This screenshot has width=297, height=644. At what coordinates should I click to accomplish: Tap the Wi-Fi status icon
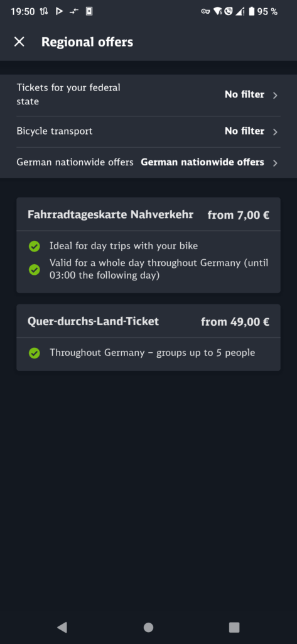click(217, 11)
